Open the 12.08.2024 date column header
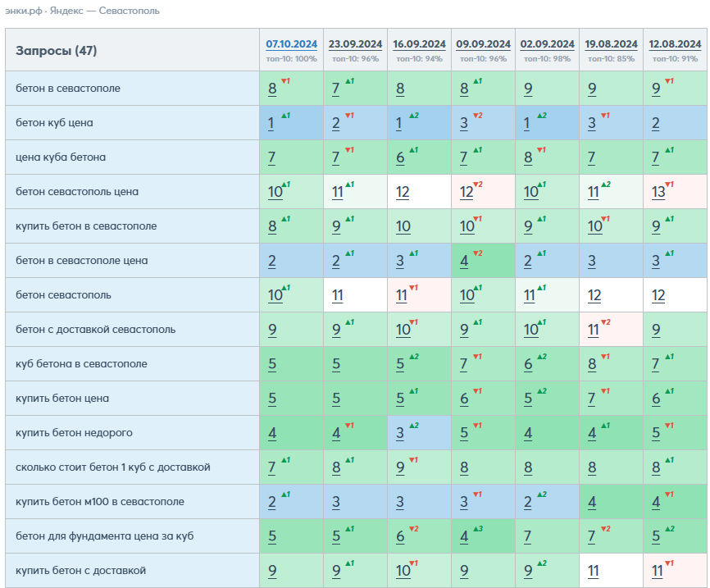 [x=675, y=44]
